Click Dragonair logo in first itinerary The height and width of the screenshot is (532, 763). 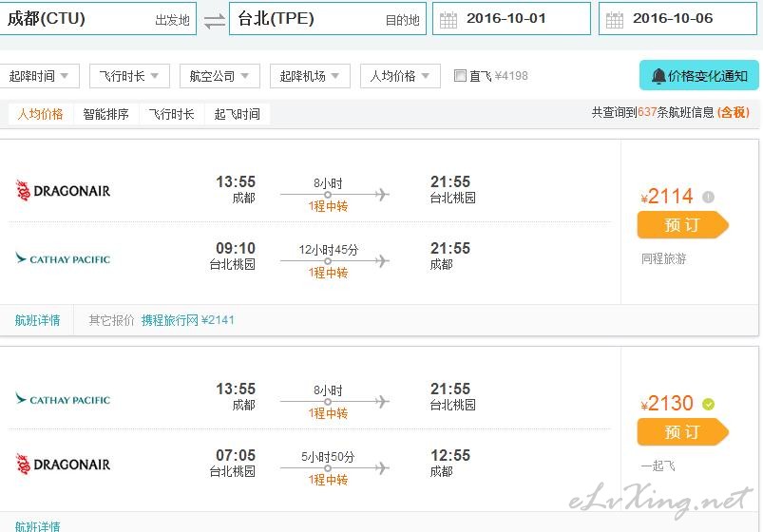click(63, 190)
